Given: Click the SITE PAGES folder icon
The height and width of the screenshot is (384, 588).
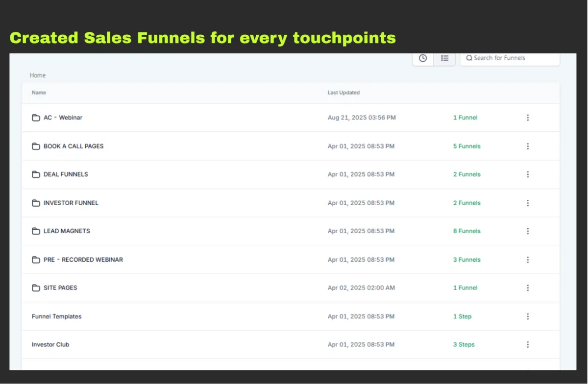Looking at the screenshot, I should [36, 288].
